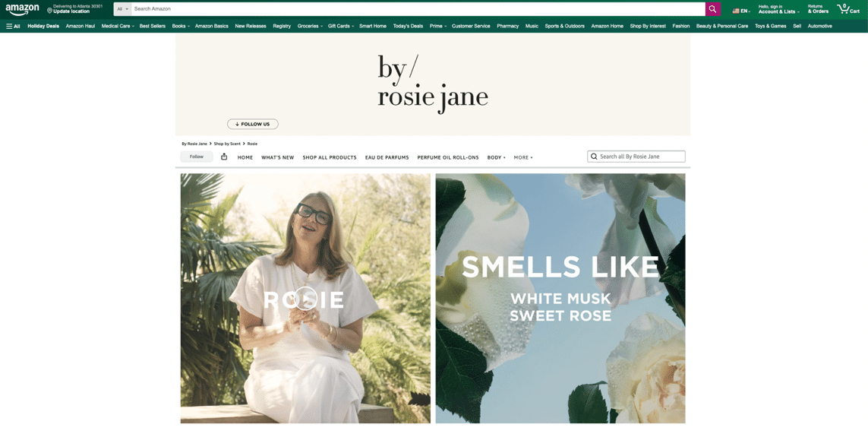Expand the Groceries dropdown
This screenshot has height=437, width=868.
310,26
